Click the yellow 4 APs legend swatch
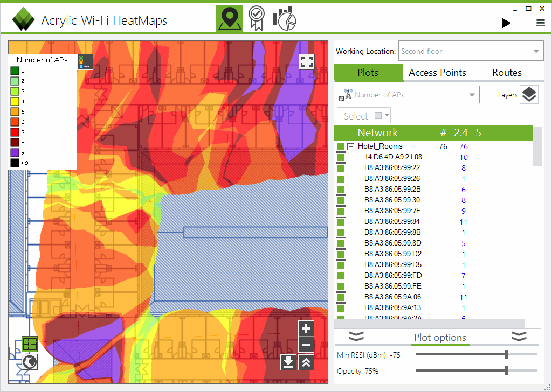Image resolution: width=552 pixels, height=392 pixels. 15,102
